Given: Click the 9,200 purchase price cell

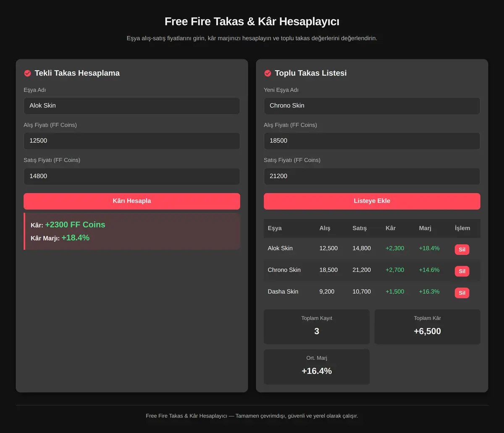Looking at the screenshot, I should [x=327, y=292].
